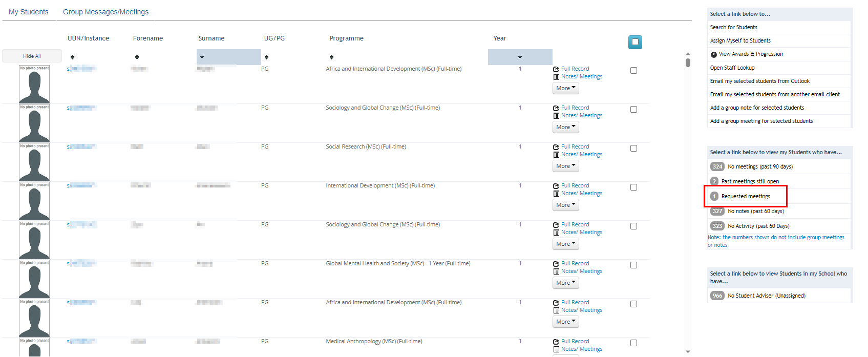This screenshot has height=357, width=868.
Task: Choose Email my selected students from Outlook
Action: click(x=759, y=81)
